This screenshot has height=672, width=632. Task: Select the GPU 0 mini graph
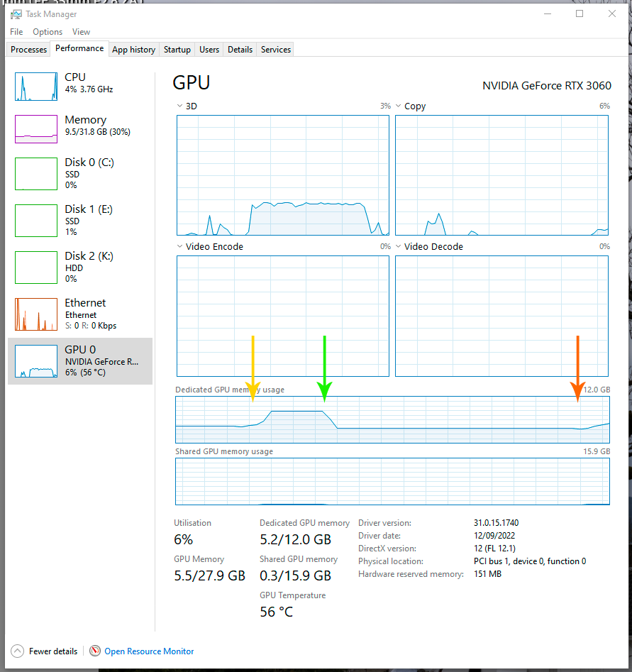(36, 361)
